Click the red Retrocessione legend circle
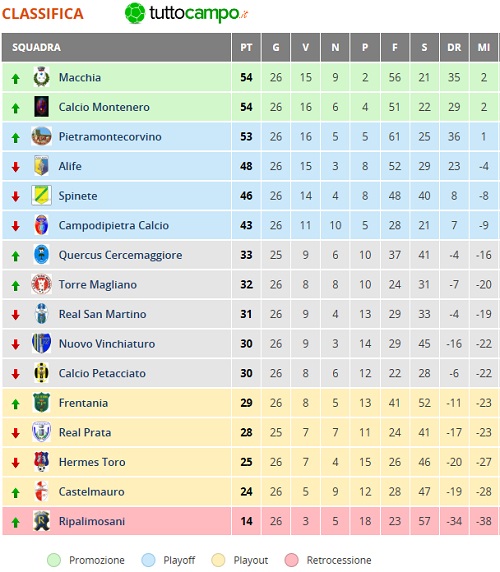The height and width of the screenshot is (572, 500). (x=291, y=560)
